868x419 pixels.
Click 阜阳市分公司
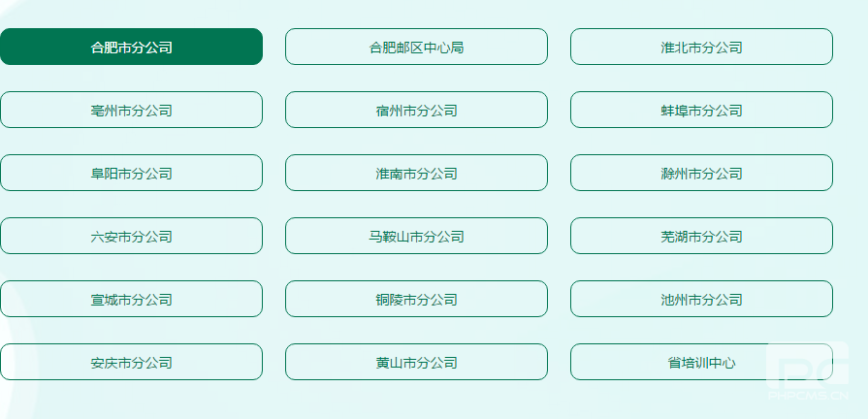coord(131,173)
